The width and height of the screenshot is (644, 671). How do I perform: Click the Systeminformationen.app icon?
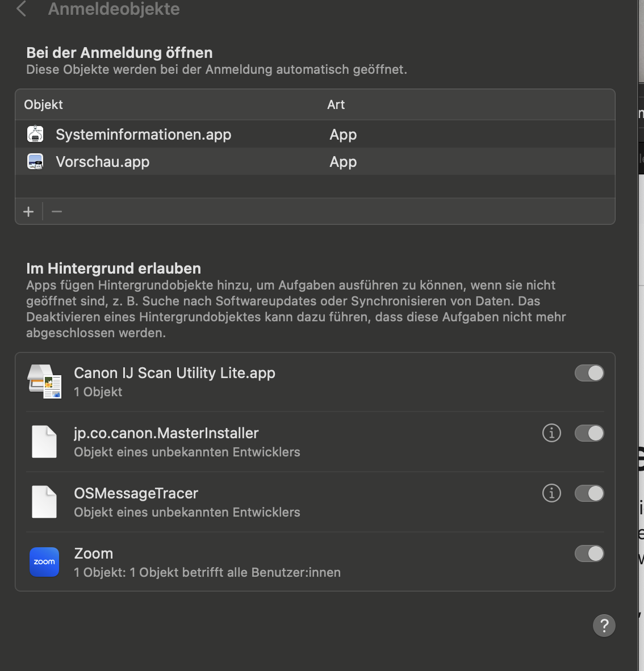coord(35,135)
